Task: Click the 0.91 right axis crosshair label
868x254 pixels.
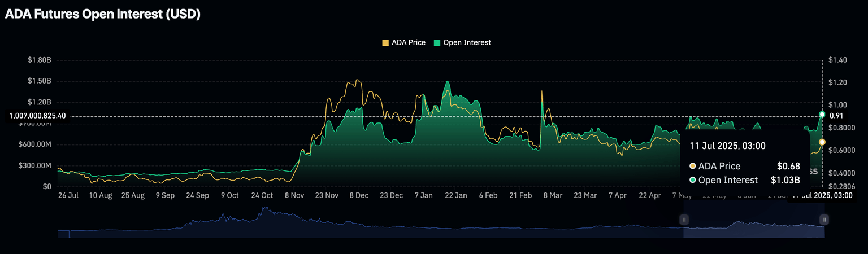Action: (x=836, y=116)
